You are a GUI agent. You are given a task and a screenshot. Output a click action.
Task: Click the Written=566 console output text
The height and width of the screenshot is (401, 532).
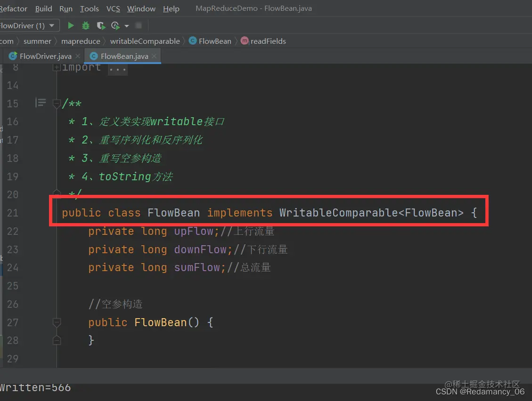tap(35, 387)
